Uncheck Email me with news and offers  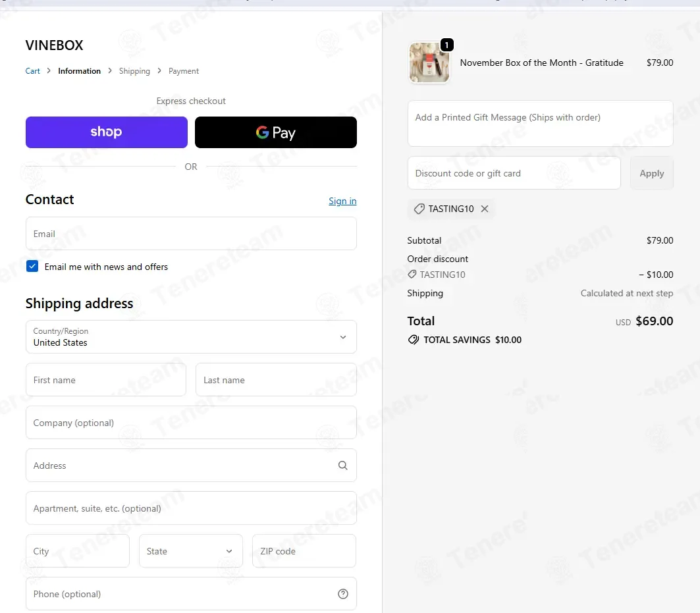coord(32,266)
